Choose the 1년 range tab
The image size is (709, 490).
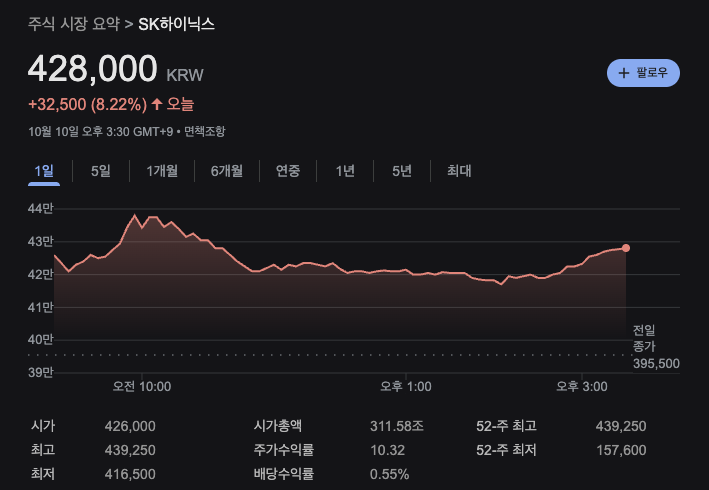coord(345,171)
